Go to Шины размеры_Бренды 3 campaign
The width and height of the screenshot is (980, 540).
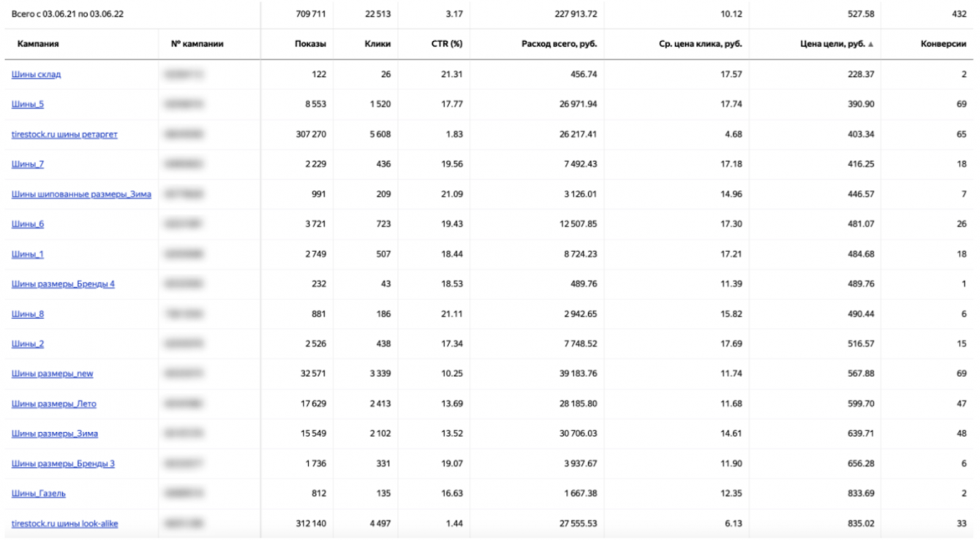63,464
